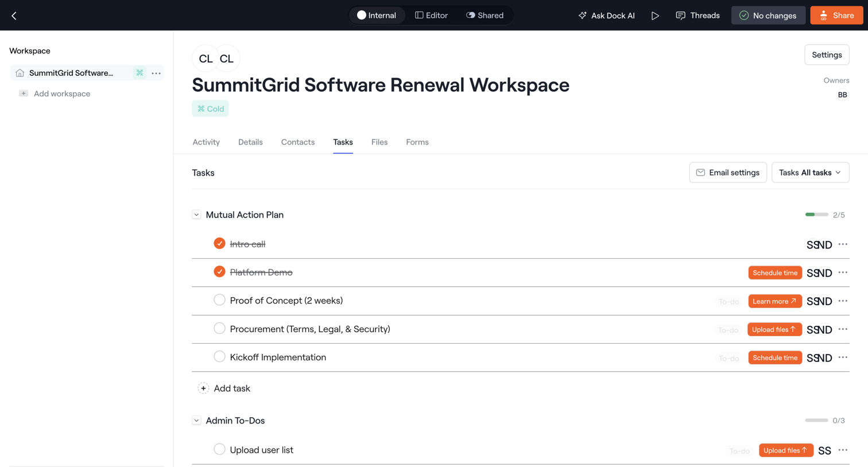Open Email settings
Screen dimensions: 868x467
point(728,173)
